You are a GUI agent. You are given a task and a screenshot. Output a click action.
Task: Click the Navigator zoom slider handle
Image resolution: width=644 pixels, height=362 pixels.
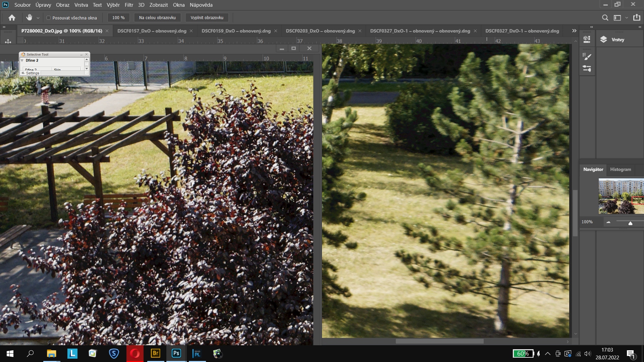630,223
